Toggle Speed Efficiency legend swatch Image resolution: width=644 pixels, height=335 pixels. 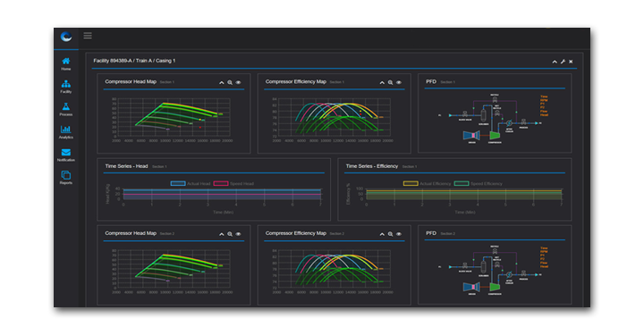pyautogui.click(x=462, y=183)
